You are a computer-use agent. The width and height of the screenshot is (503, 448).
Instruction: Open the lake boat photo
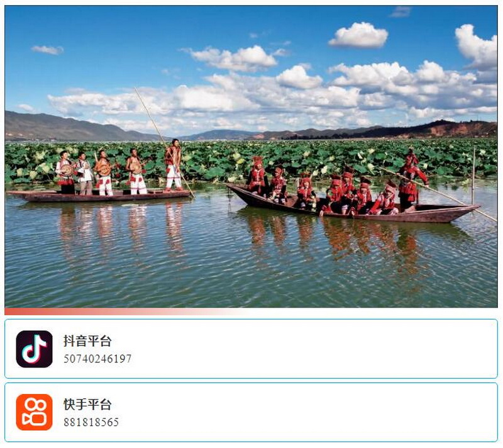tap(251, 157)
